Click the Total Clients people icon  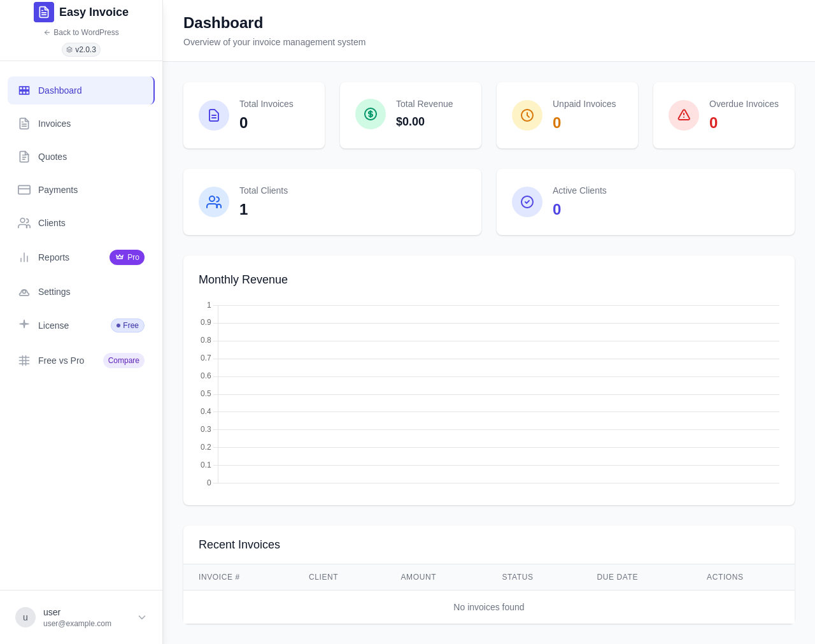pyautogui.click(x=214, y=202)
